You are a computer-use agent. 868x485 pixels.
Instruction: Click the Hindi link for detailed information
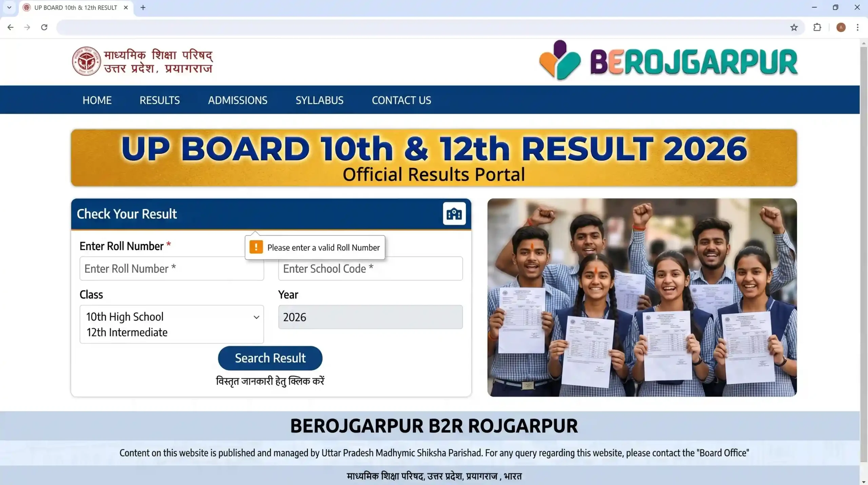(x=270, y=381)
